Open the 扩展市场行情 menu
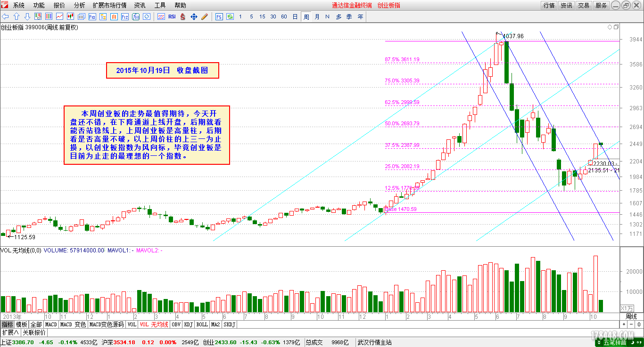 point(110,5)
